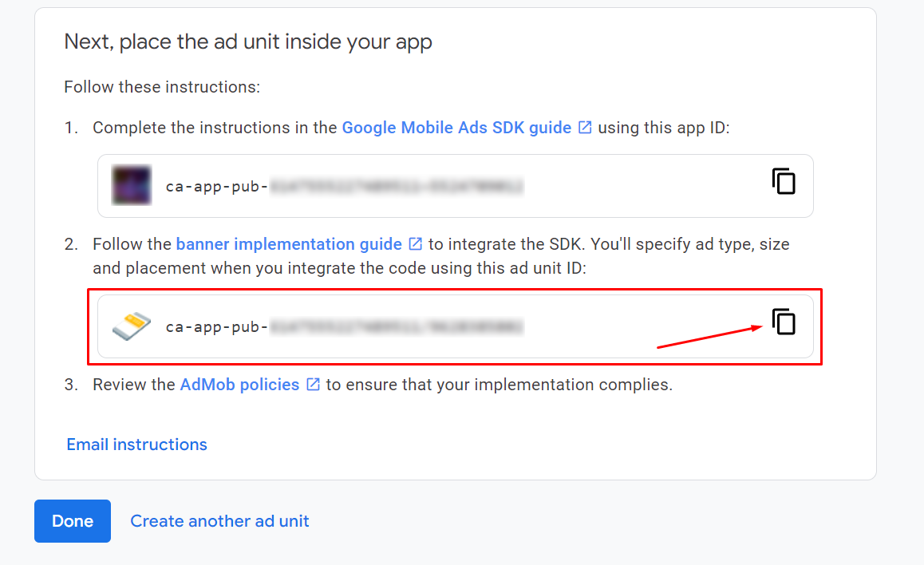Viewport: 924px width, 565px height.
Task: Click Email instructions
Action: 136,444
